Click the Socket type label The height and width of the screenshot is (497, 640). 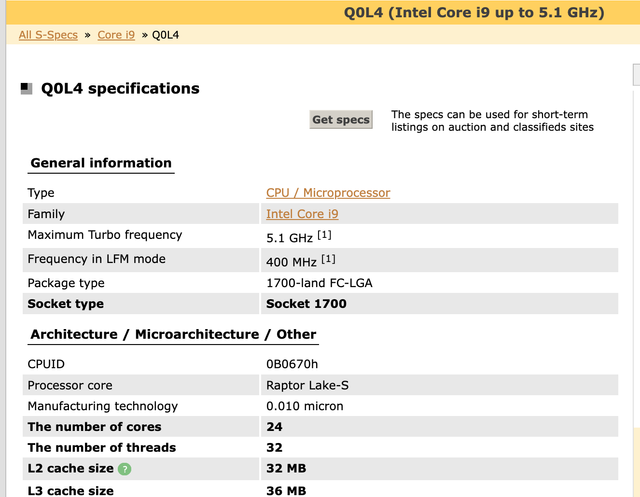click(65, 304)
